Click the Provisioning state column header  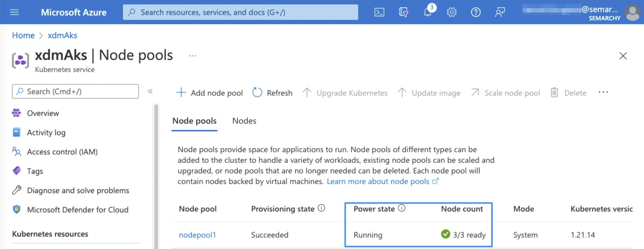click(x=283, y=209)
